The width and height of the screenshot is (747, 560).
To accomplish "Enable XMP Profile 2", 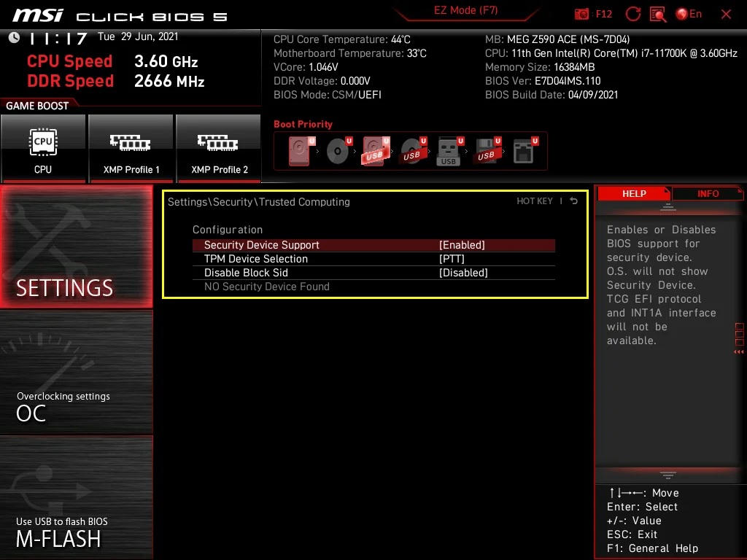I will tap(219, 149).
